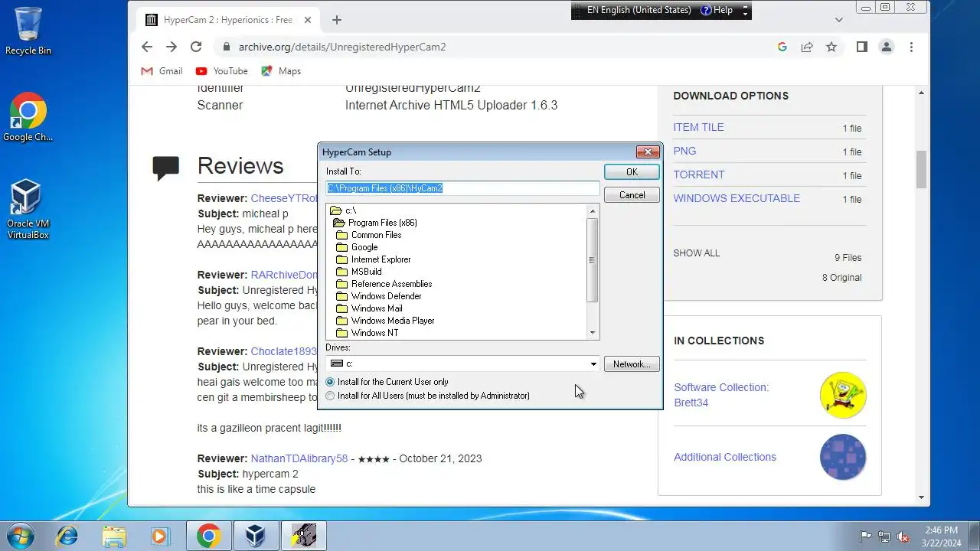
Task: Click the browser page vertical scrollbar thumb
Action: pos(921,168)
